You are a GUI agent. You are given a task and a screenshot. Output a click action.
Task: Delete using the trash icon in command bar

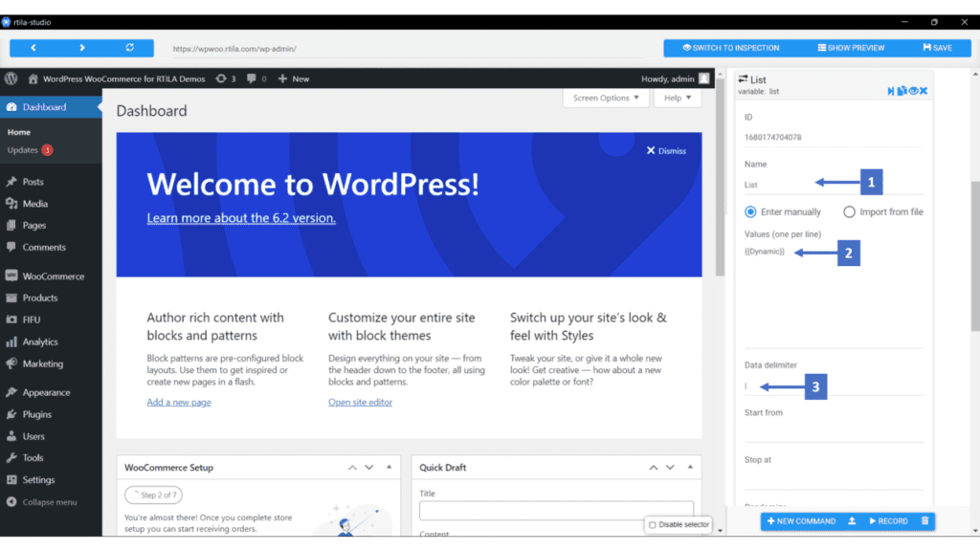[925, 521]
